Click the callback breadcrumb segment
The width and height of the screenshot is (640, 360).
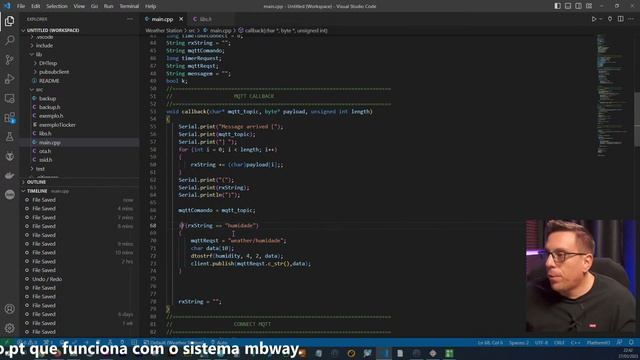pos(286,30)
